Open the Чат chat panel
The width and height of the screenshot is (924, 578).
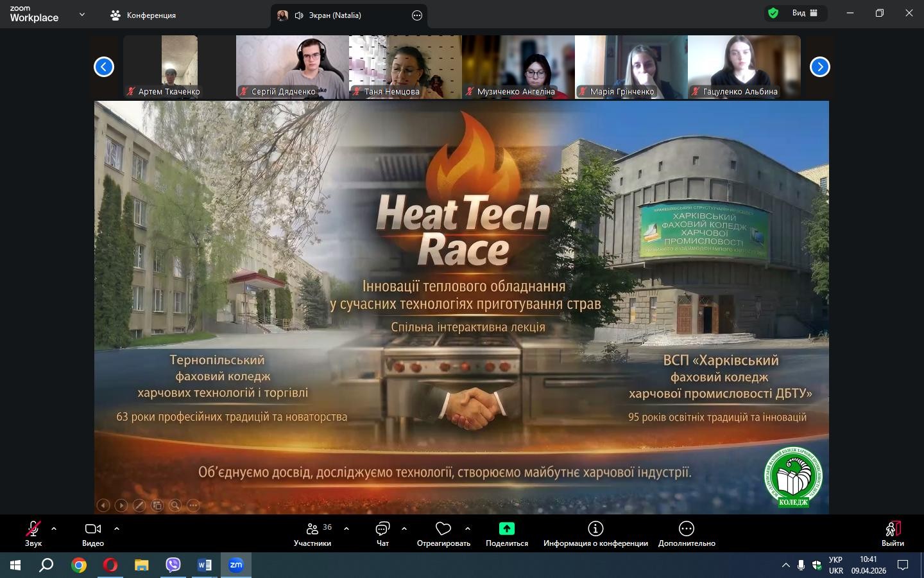(382, 533)
